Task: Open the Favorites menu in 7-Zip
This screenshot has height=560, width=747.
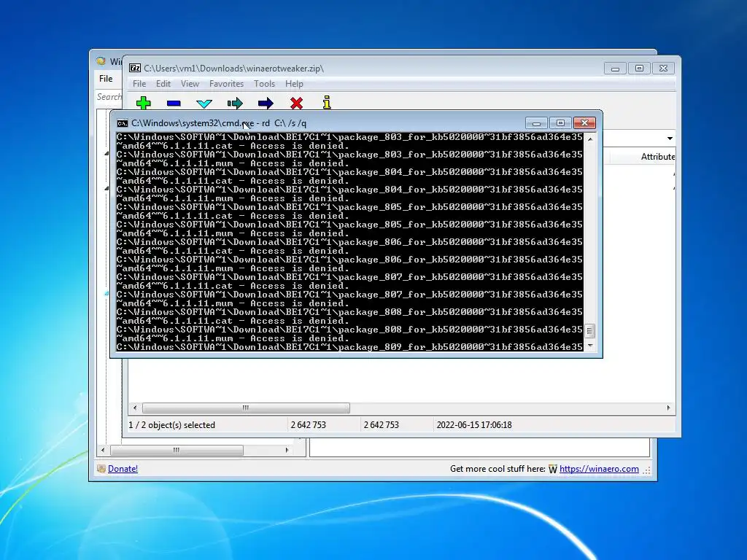Action: pos(226,84)
